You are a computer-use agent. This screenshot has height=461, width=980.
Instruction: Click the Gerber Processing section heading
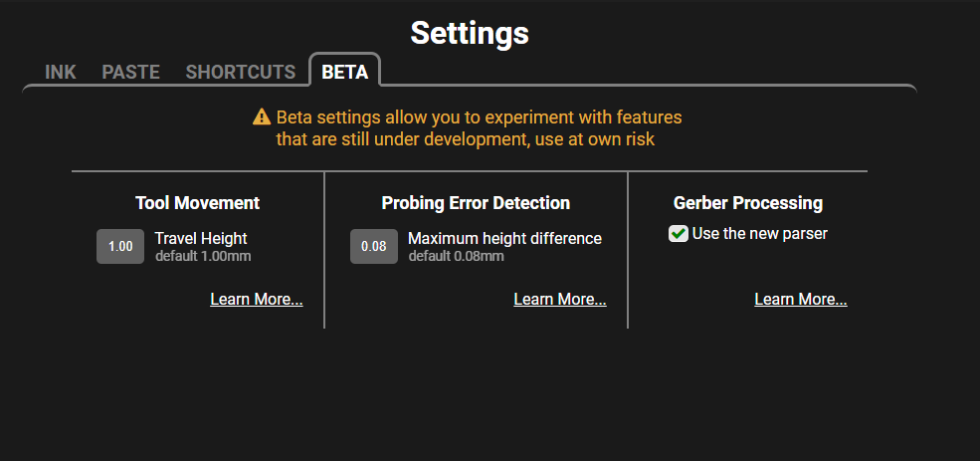748,203
